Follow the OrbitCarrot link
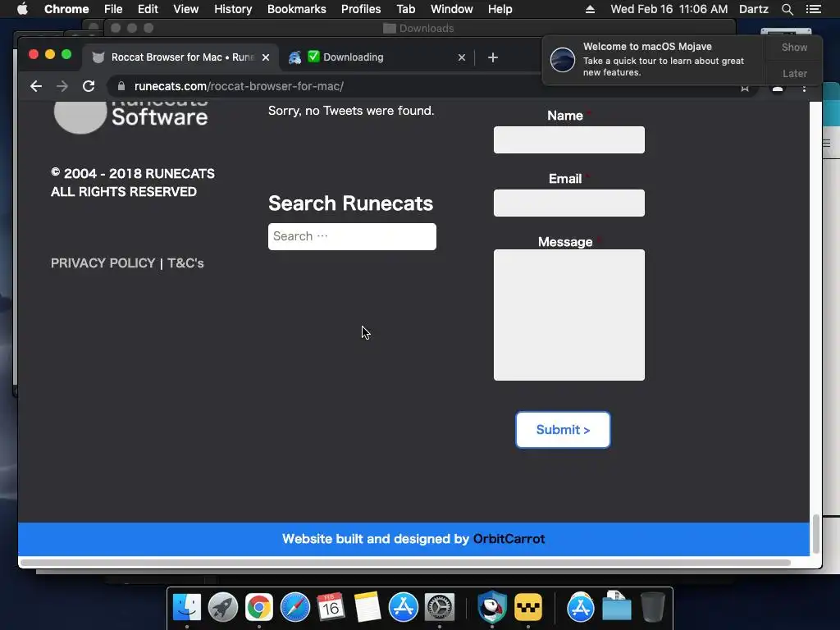Viewport: 840px width, 630px height. pyautogui.click(x=509, y=539)
